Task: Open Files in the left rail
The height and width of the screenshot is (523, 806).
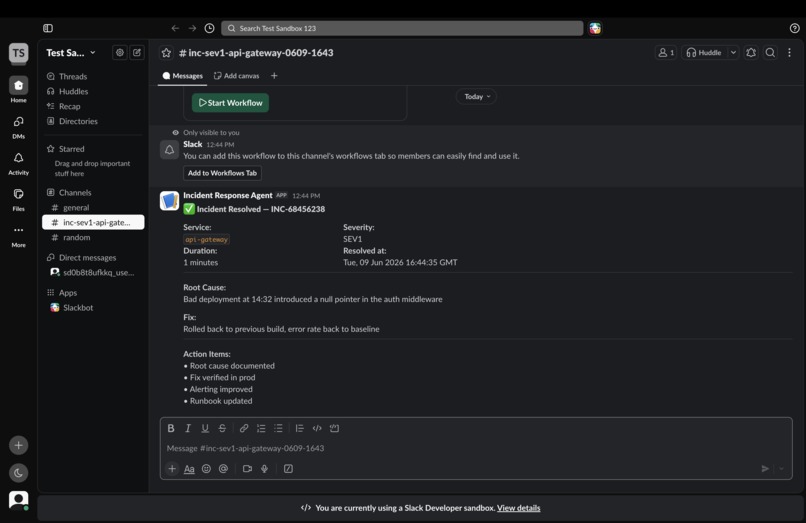Action: 19,200
